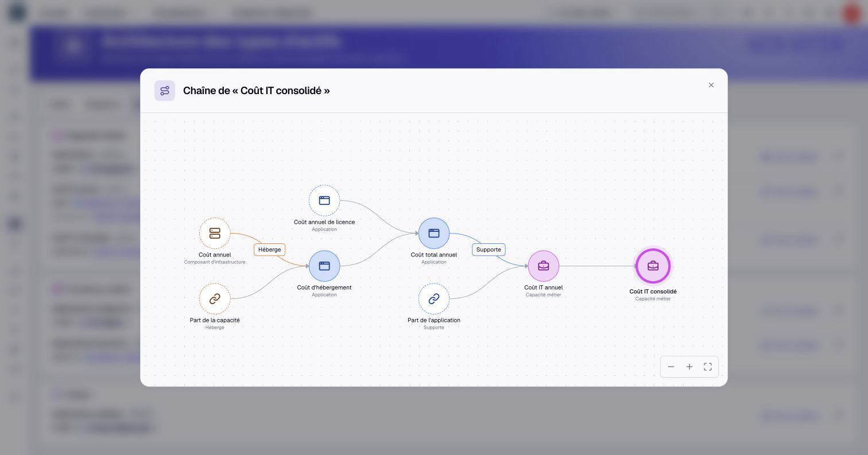Click the highlighted Coût IT consolidé node

653,266
